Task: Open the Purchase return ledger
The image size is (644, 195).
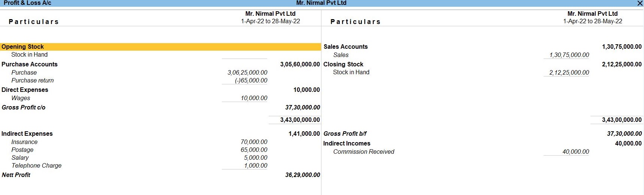Action: click(33, 81)
